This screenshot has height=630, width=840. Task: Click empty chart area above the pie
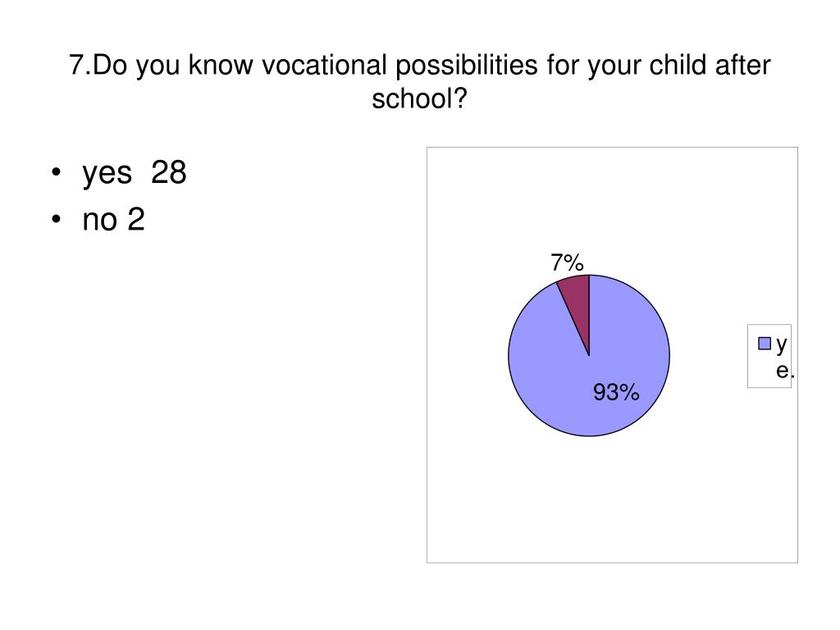(x=610, y=203)
